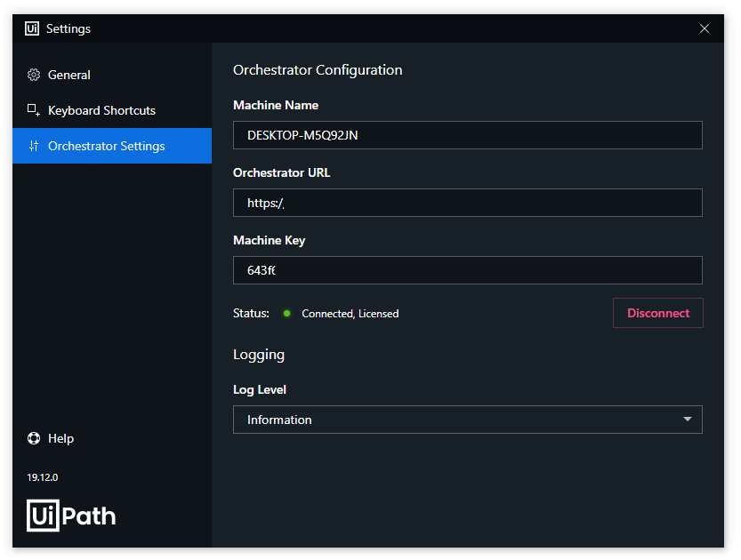
Task: Click the version number 19.12.0
Action: click(43, 477)
